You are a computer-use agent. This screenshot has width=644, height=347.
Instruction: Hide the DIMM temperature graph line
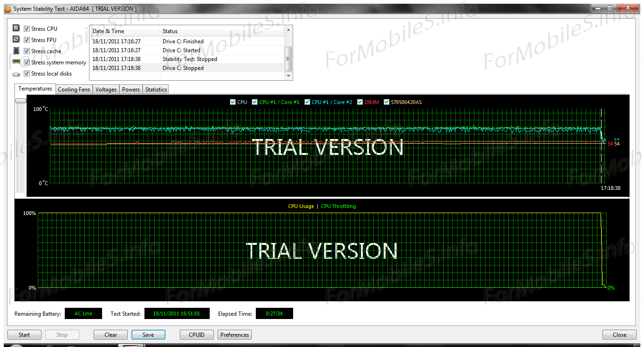coord(360,102)
